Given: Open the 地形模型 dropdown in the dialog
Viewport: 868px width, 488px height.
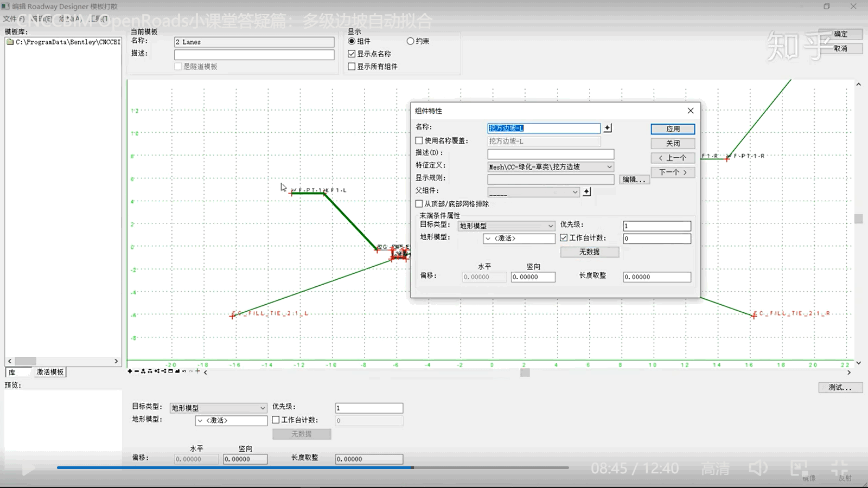Looking at the screenshot, I should point(519,239).
